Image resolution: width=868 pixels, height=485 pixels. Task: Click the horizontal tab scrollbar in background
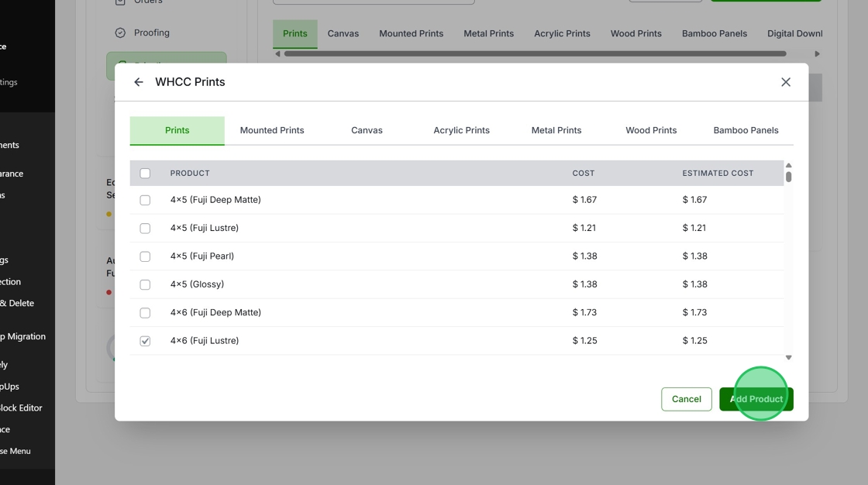pos(536,53)
